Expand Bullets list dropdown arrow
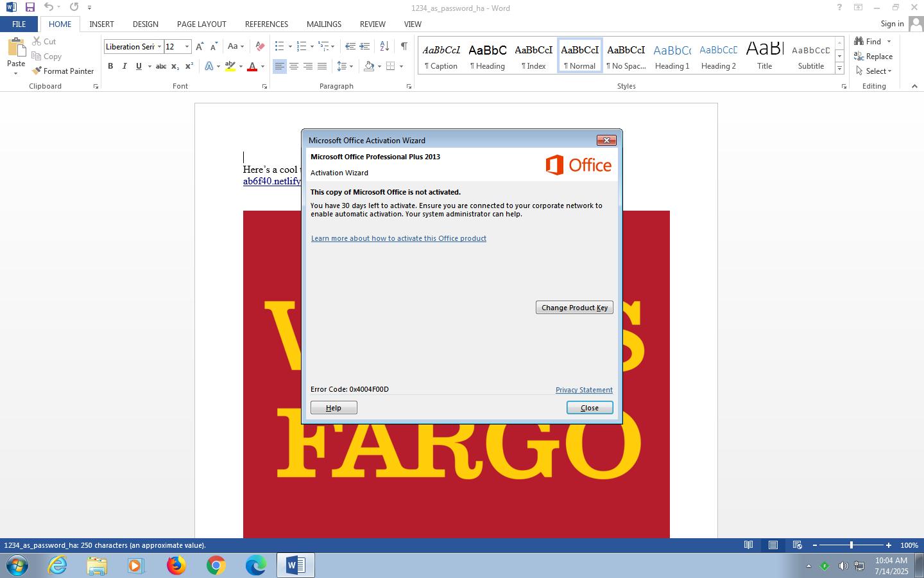 (290, 46)
